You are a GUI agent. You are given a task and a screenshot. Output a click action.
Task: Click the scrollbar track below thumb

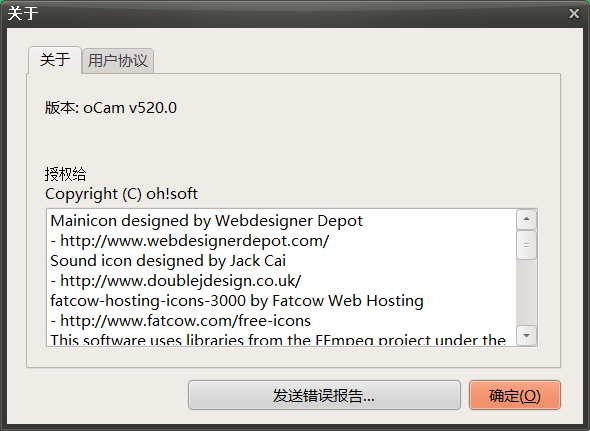(526, 292)
